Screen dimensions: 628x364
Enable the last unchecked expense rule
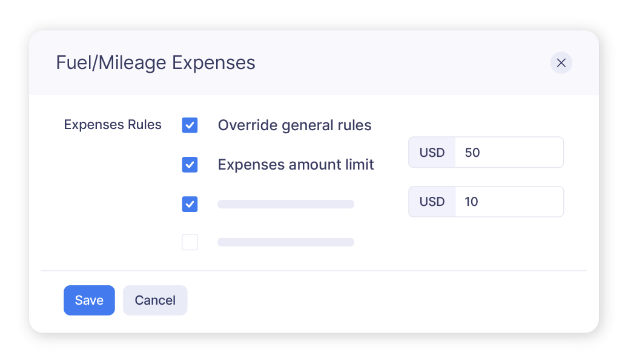[190, 242]
